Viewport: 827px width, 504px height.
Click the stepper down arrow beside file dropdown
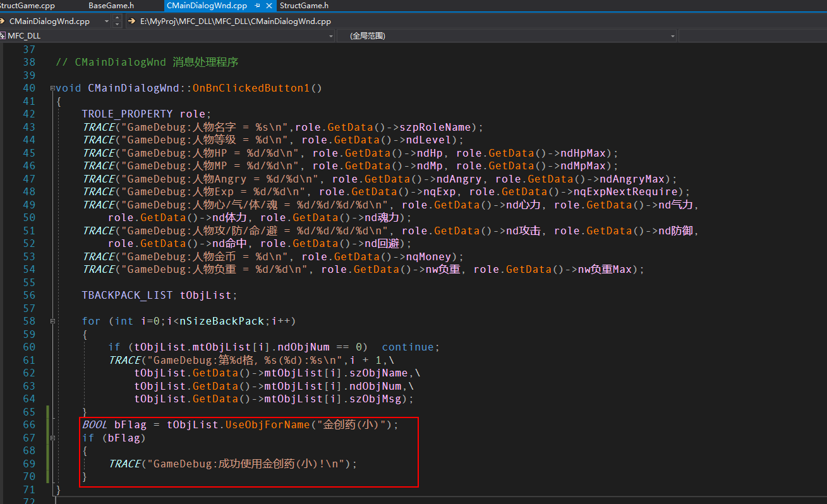point(118,24)
